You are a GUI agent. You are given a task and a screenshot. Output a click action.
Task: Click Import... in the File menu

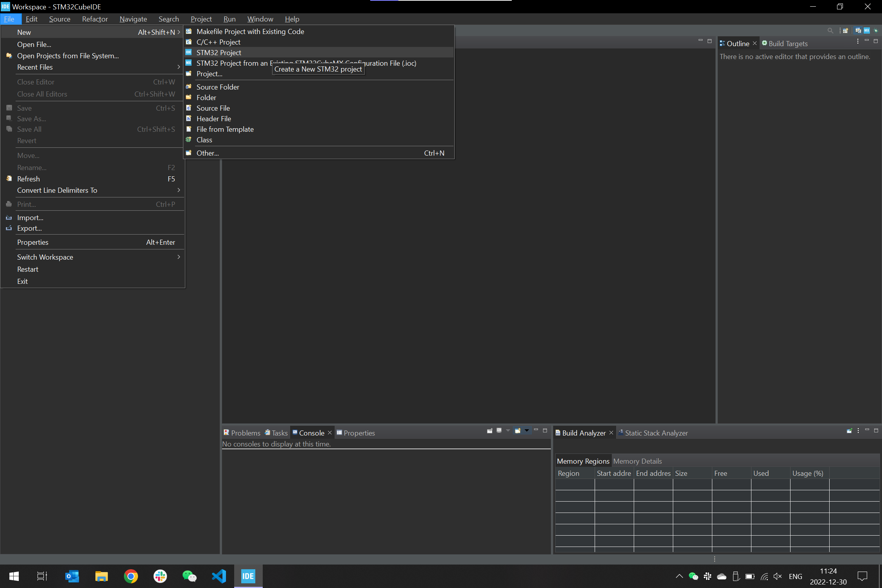tap(30, 217)
